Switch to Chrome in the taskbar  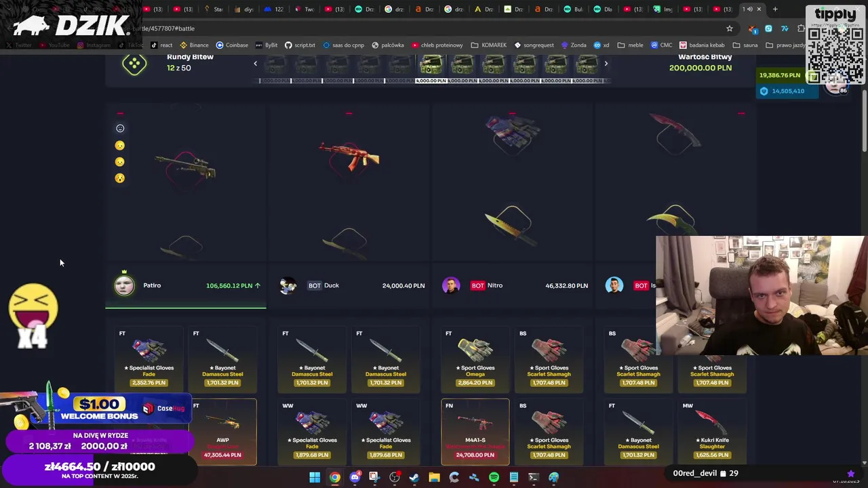pos(335,477)
